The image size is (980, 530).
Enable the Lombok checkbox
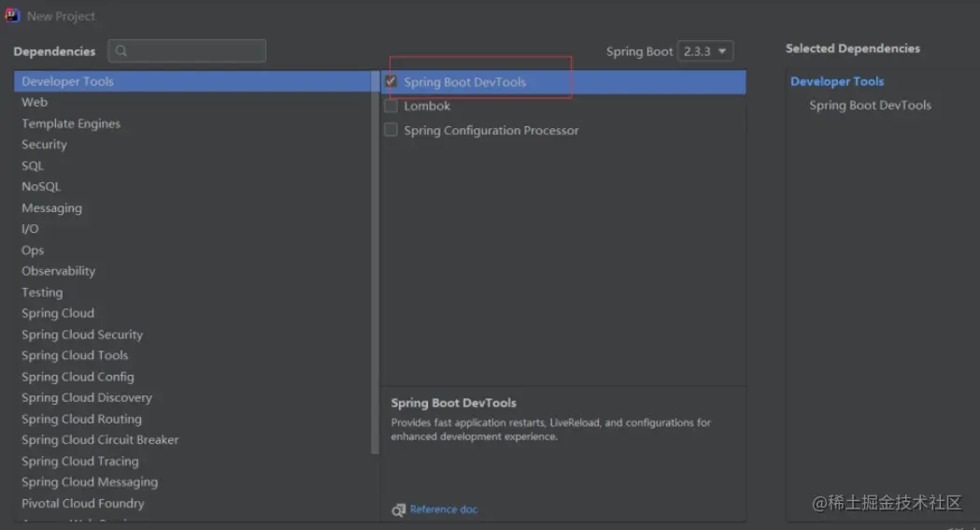pyautogui.click(x=391, y=106)
